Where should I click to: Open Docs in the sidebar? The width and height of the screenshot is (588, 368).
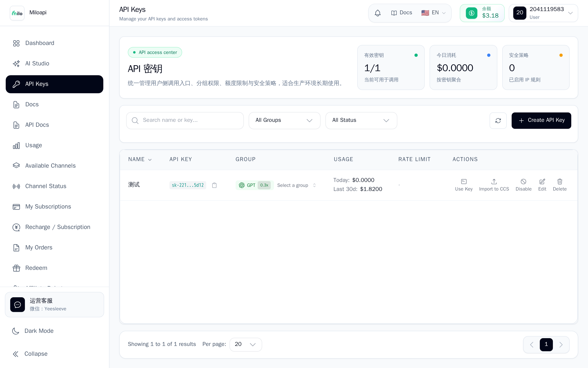tap(55, 104)
